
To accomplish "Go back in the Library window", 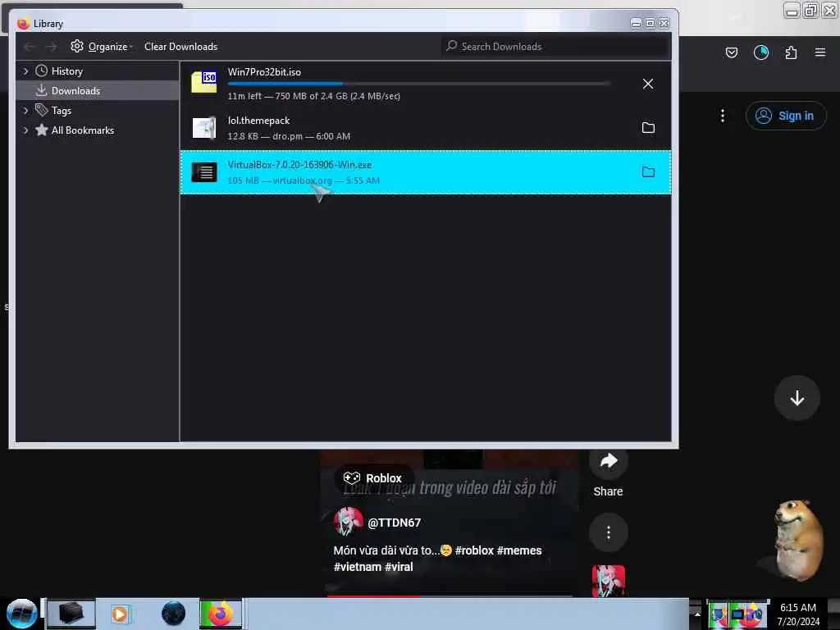I will point(30,47).
